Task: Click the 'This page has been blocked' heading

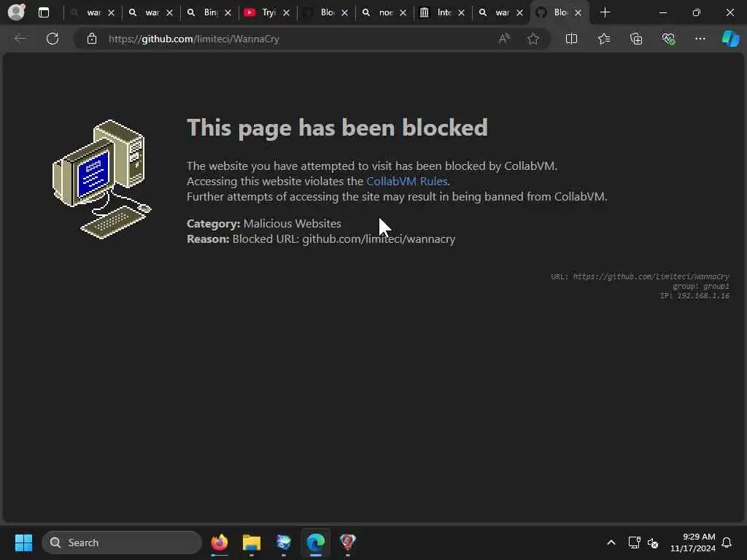Action: pyautogui.click(x=337, y=128)
